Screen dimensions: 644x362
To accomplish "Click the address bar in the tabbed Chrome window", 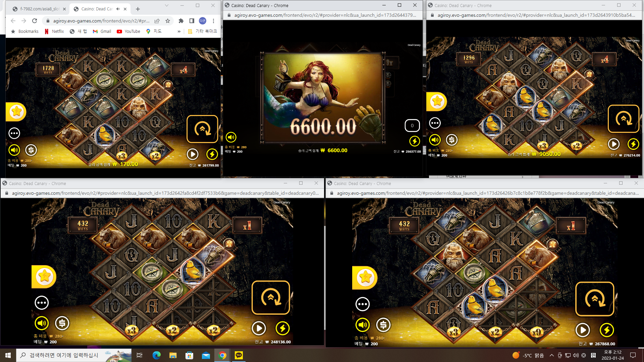I will (x=101, y=21).
